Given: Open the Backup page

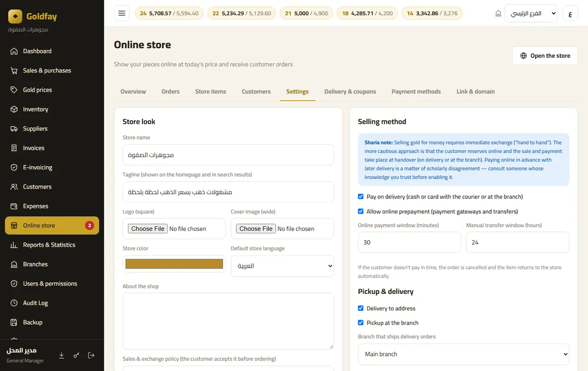Looking at the screenshot, I should click(52, 322).
